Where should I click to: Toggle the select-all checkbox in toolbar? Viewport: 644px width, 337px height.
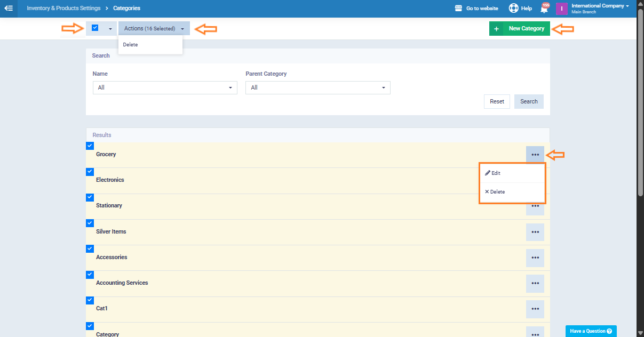95,28
